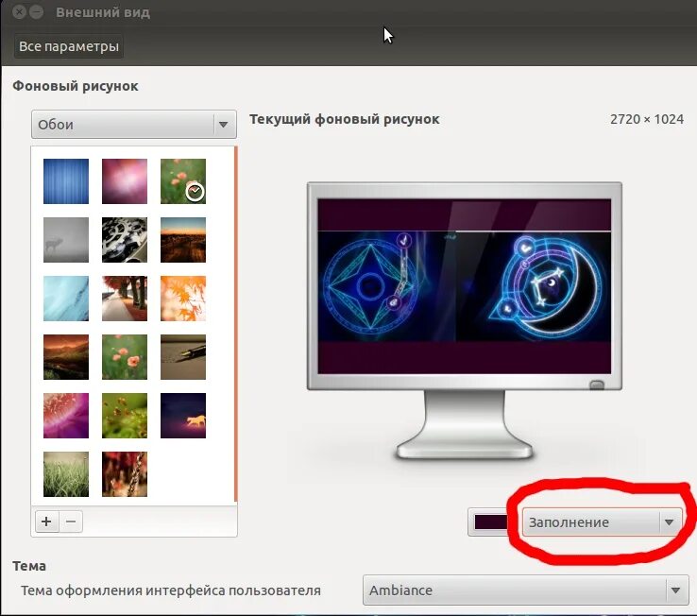The image size is (697, 616).
Task: Select the sunset field wallpaper thumbnail
Action: click(x=183, y=240)
